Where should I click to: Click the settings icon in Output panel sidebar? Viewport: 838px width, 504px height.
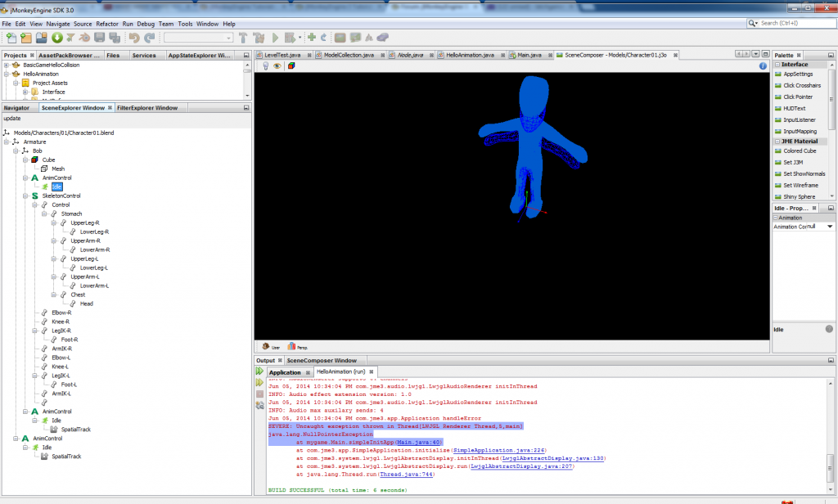click(259, 406)
